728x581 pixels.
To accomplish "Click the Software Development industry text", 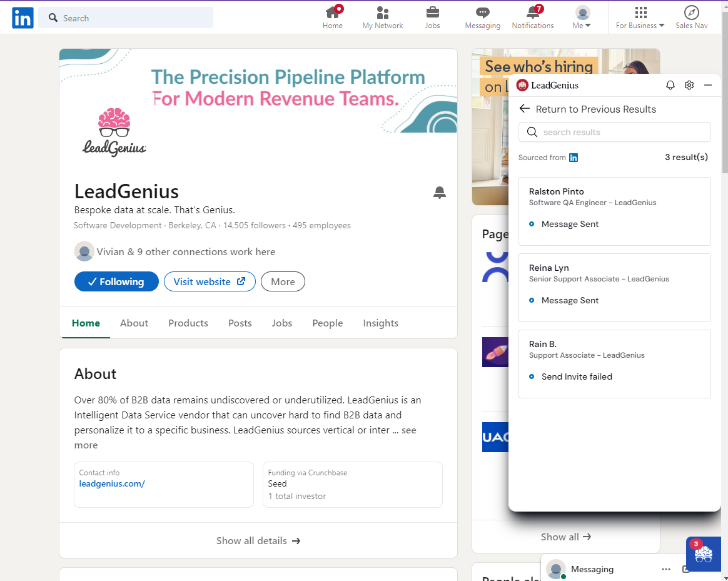I will [x=118, y=225].
